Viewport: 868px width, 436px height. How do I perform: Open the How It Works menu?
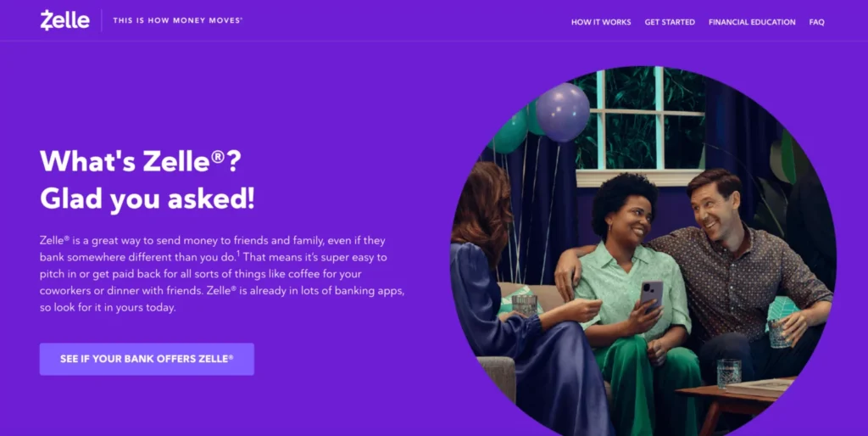(x=601, y=22)
